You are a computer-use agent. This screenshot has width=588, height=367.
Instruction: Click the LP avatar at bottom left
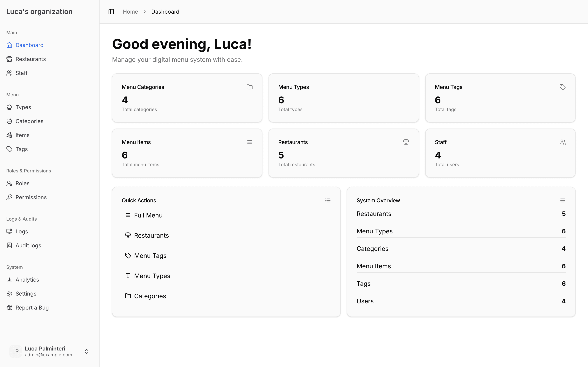[x=15, y=351]
